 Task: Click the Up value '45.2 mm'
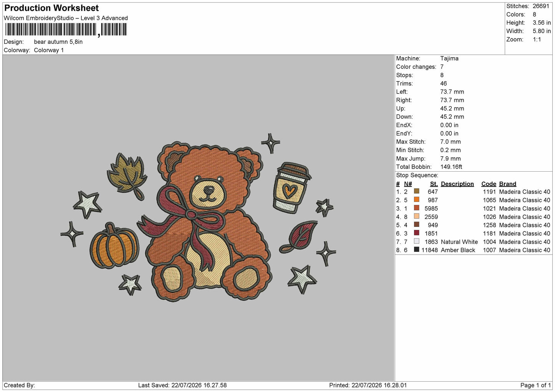tap(452, 108)
